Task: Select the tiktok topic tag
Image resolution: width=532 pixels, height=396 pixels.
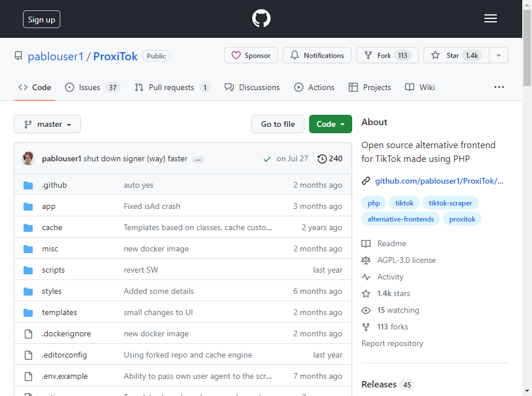Action: (404, 203)
